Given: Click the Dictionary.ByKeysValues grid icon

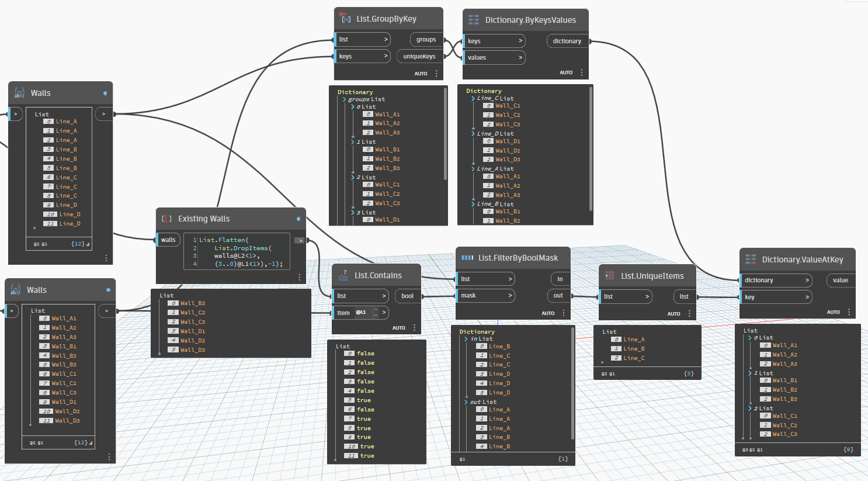Looking at the screenshot, I should (475, 19).
